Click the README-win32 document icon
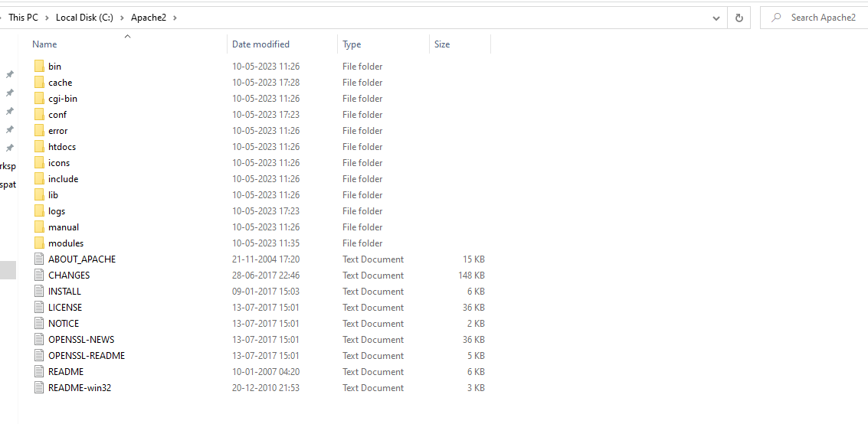 pyautogui.click(x=39, y=387)
